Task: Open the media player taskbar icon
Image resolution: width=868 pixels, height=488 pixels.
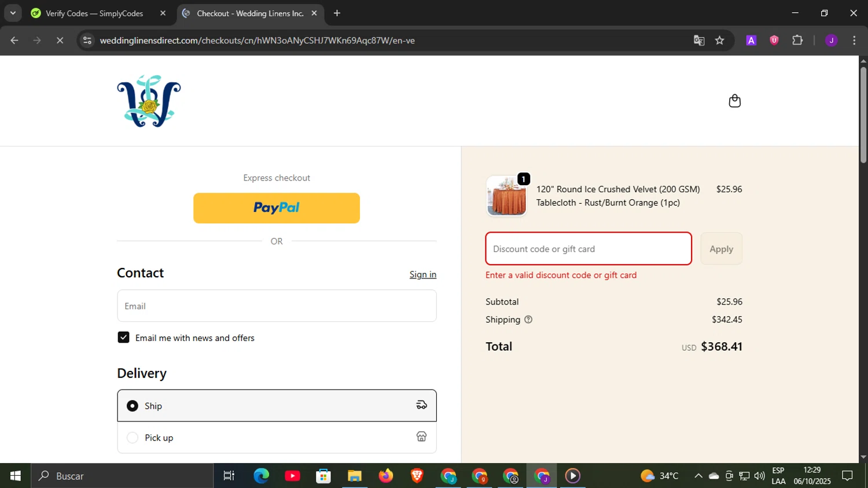Action: coord(572,476)
